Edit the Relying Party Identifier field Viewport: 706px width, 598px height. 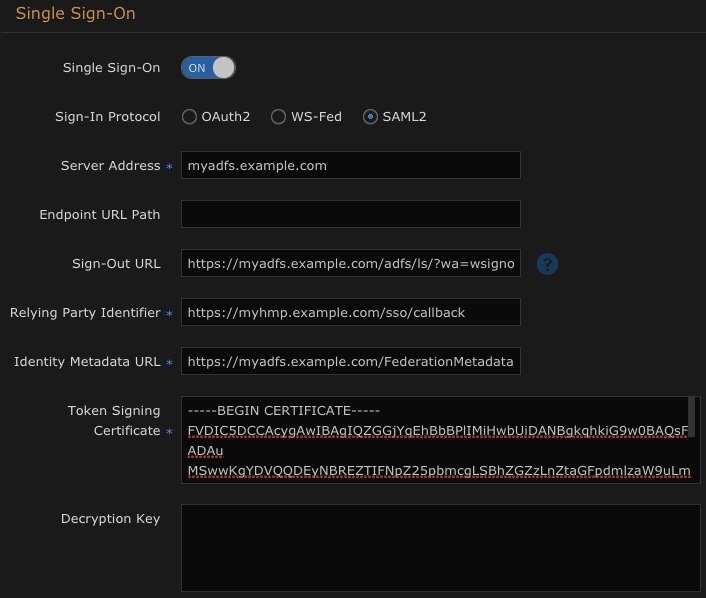tap(350, 312)
